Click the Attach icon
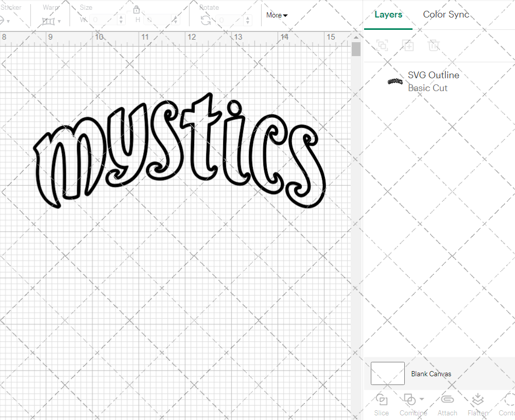Image resolution: width=515 pixels, height=420 pixels. (x=447, y=404)
